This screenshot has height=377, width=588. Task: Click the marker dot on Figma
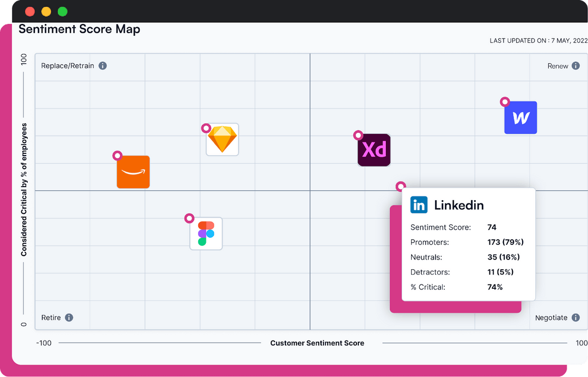tap(189, 218)
